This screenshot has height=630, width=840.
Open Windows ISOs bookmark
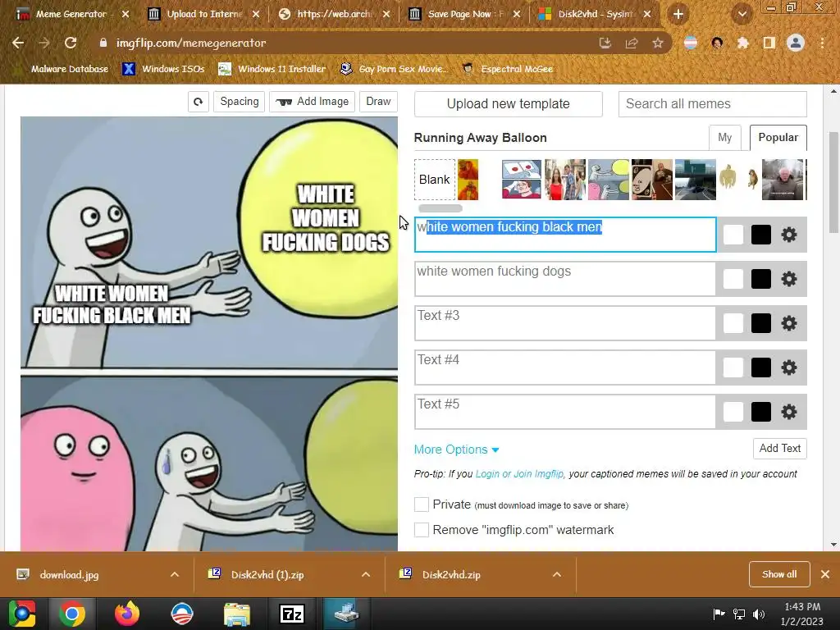tap(164, 69)
